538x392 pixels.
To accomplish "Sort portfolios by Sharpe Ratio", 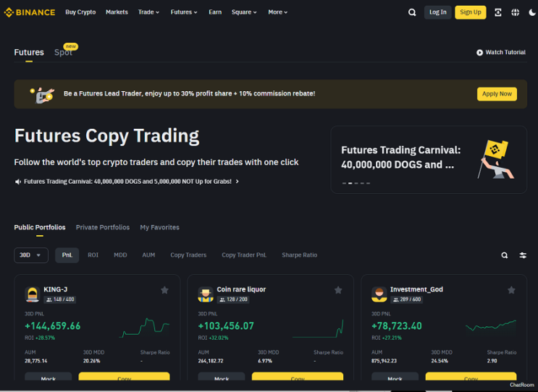I will [x=300, y=255].
